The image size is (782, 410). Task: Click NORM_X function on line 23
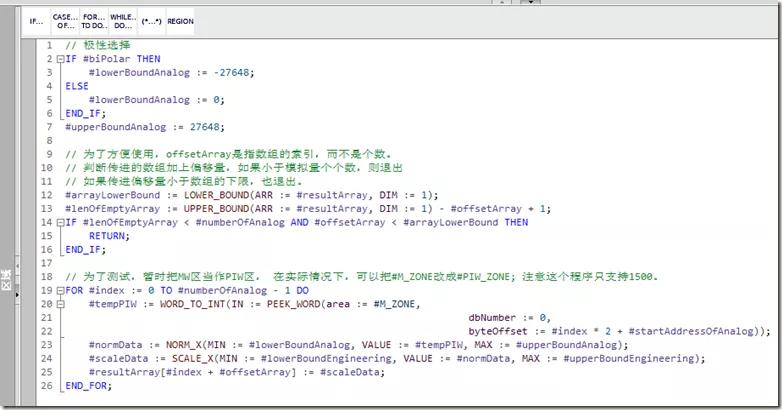coord(184,345)
